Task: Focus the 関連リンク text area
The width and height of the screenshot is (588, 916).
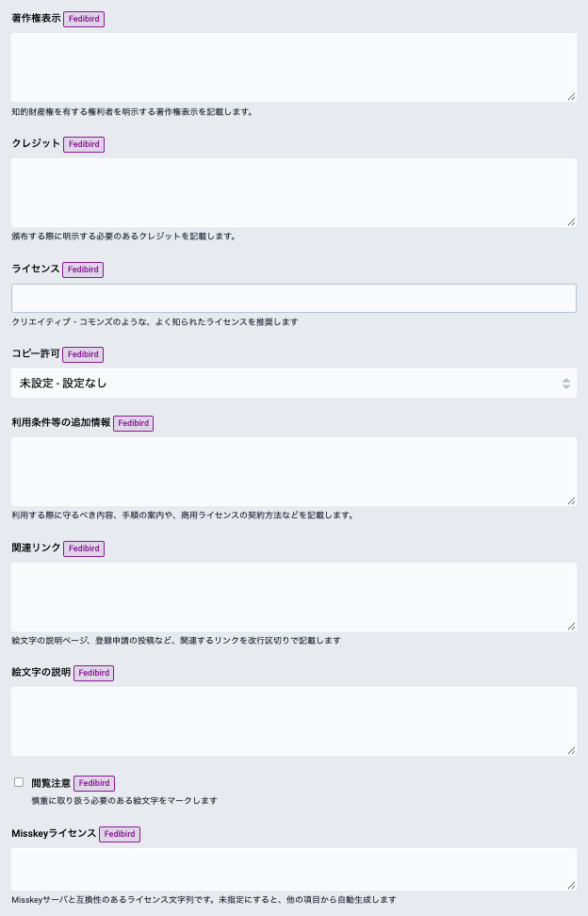Action: 294,597
